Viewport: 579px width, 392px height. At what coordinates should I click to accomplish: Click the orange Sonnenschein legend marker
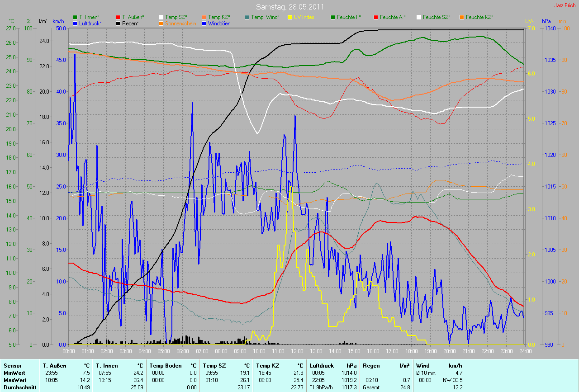click(x=161, y=23)
